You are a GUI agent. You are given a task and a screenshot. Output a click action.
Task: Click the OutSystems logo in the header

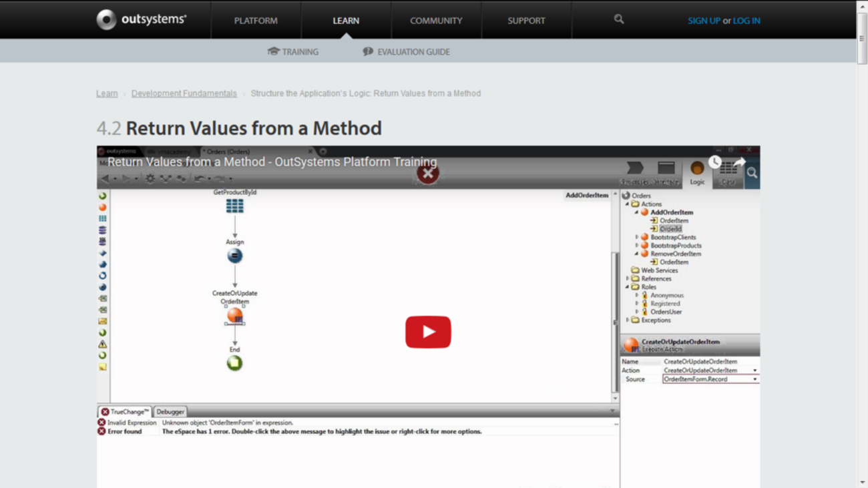click(x=141, y=20)
